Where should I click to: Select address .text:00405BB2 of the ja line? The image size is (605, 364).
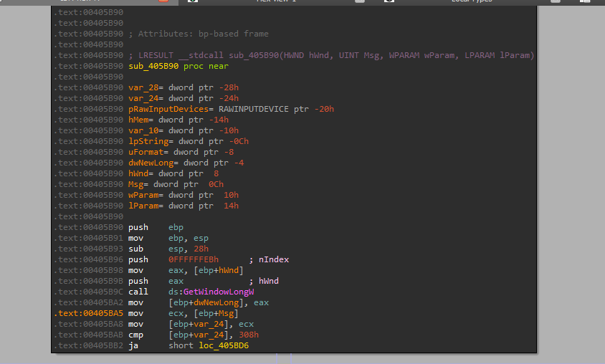coord(88,346)
